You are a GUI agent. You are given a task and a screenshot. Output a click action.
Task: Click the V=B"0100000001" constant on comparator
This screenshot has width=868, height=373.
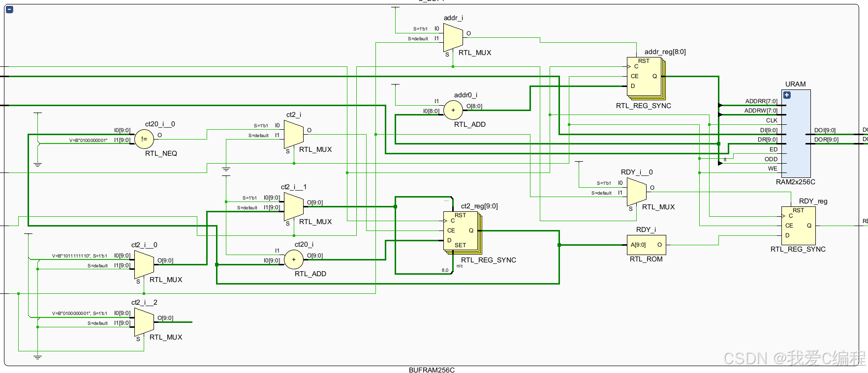[88, 141]
